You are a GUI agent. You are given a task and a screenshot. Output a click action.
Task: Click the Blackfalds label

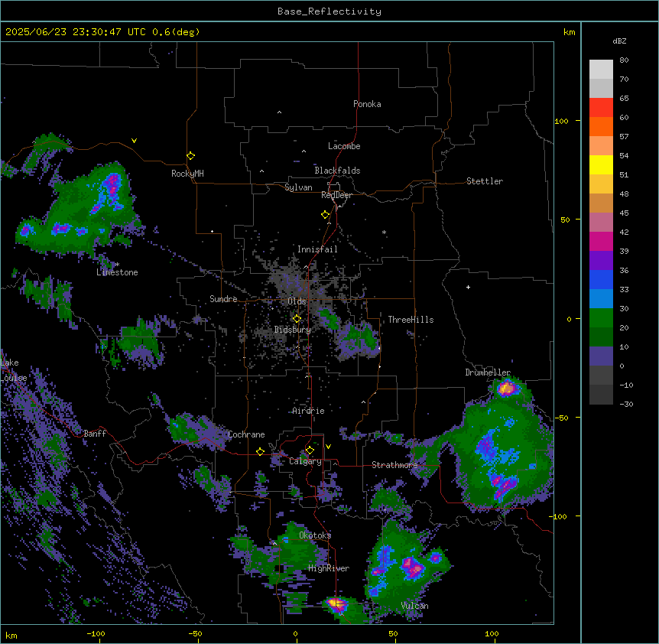point(337,171)
